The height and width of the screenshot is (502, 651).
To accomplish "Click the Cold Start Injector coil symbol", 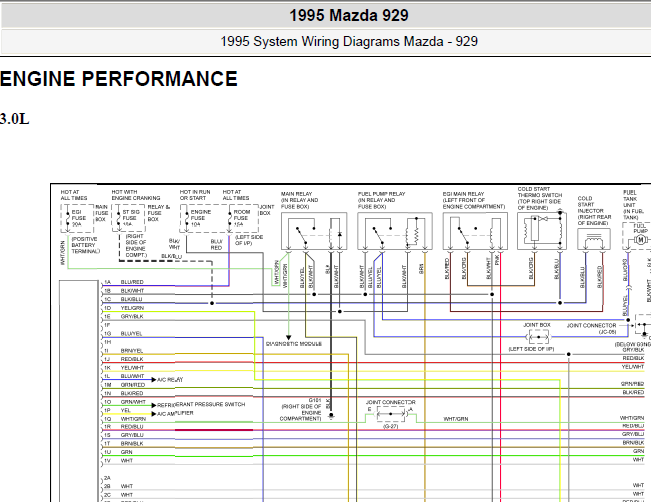I will pyautogui.click(x=594, y=239).
